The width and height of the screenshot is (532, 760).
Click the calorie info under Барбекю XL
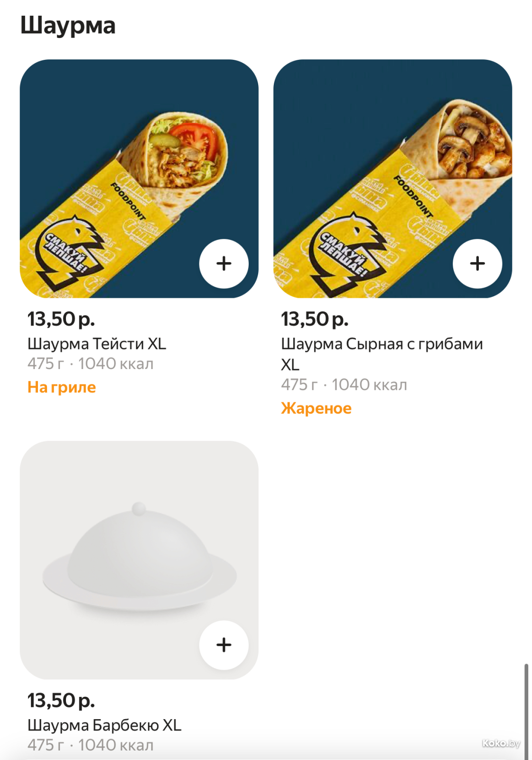coord(90,745)
